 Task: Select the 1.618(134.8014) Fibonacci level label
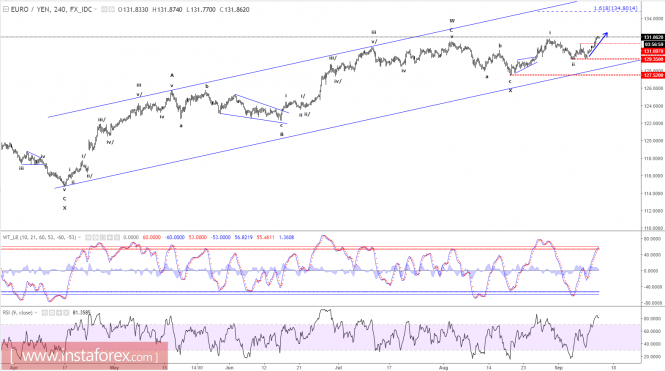click(x=615, y=8)
